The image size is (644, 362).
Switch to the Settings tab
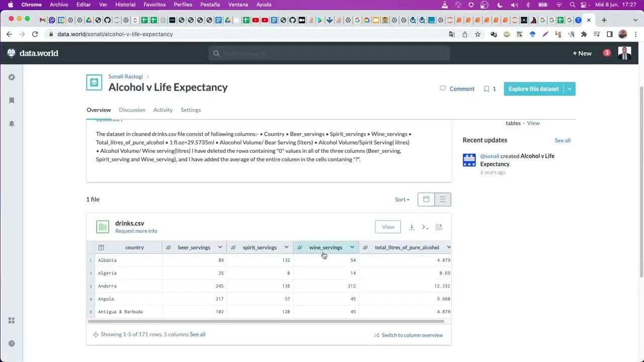pyautogui.click(x=191, y=110)
